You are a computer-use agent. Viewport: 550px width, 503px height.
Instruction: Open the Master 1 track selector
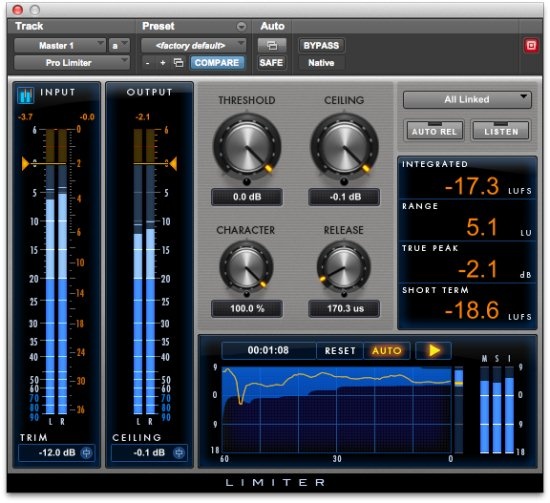[x=60, y=46]
